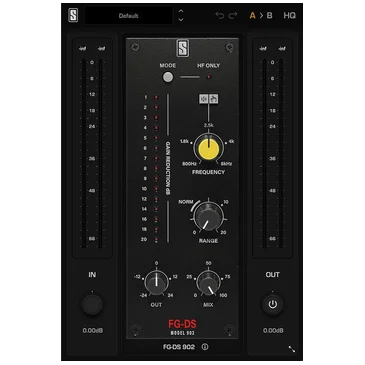
Task: Click the undo arrow icon
Action: pos(219,15)
